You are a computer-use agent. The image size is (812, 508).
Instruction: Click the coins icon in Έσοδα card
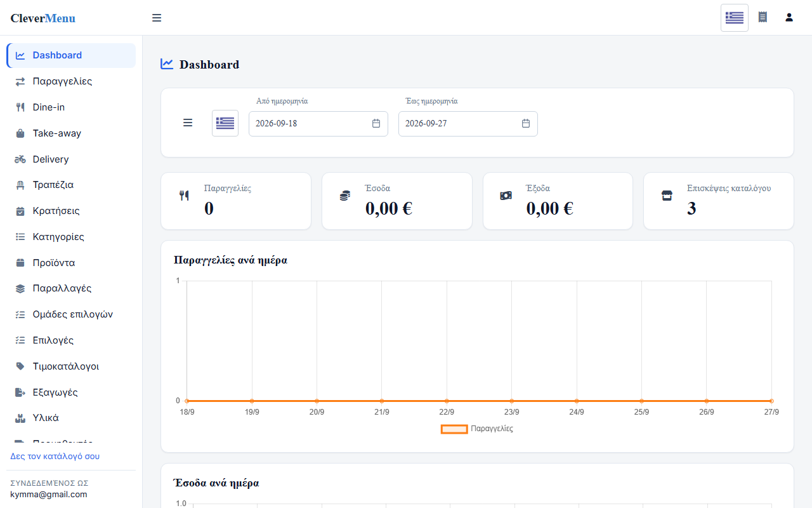[x=344, y=196]
